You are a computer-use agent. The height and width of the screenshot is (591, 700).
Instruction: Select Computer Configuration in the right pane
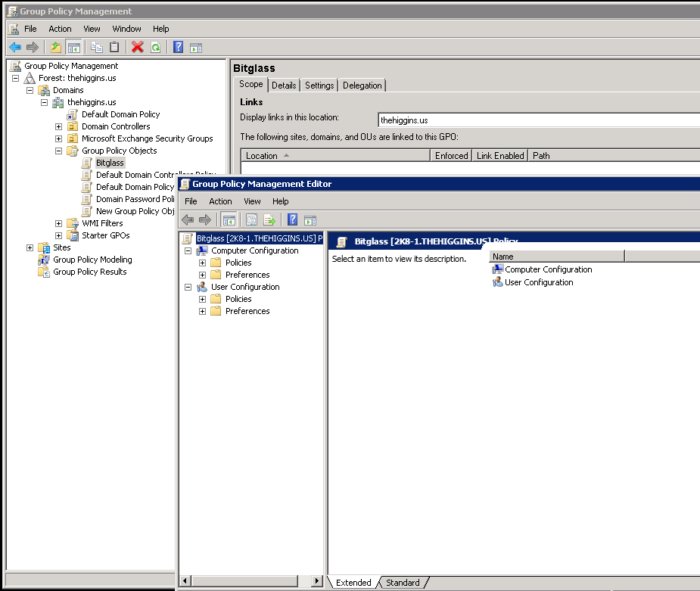pos(547,269)
